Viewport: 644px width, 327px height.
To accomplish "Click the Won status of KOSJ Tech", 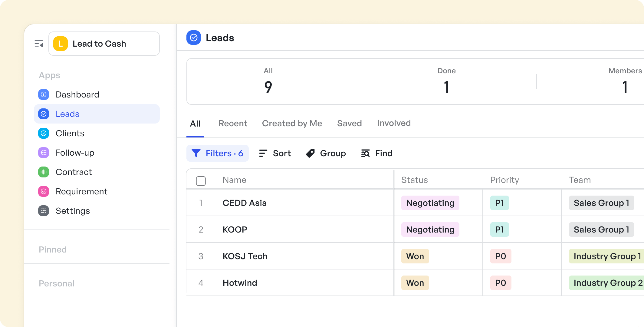I will 415,256.
